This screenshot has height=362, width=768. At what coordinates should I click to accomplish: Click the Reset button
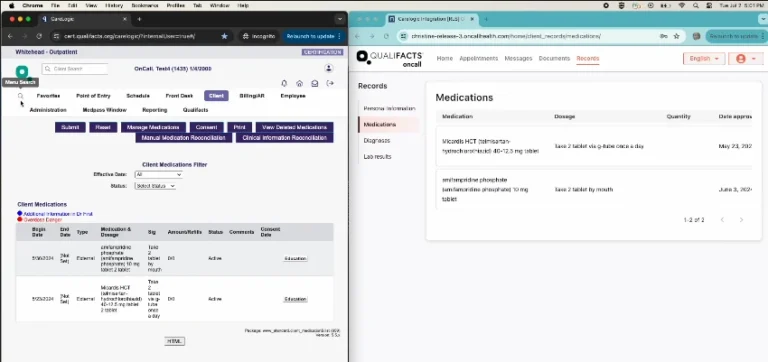click(103, 127)
